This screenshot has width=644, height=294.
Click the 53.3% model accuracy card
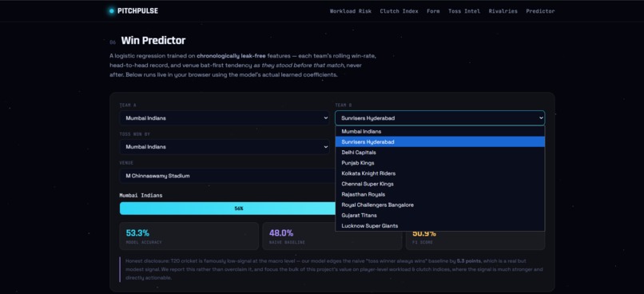(x=189, y=236)
